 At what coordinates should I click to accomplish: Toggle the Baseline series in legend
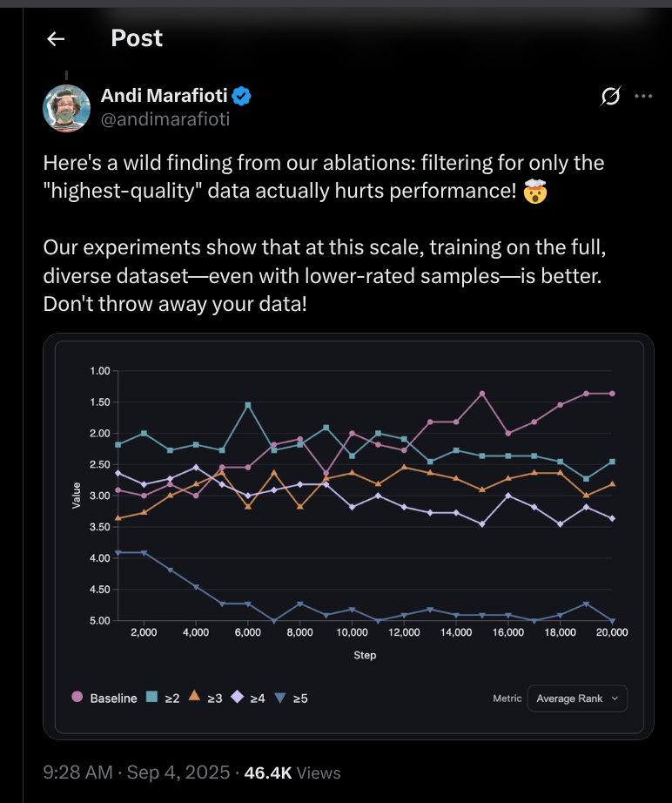click(104, 698)
